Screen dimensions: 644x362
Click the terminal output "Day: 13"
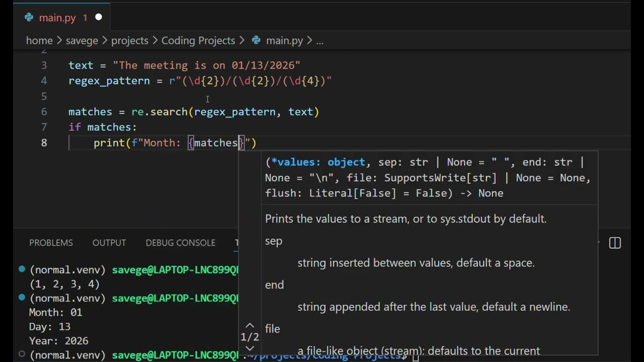50,327
